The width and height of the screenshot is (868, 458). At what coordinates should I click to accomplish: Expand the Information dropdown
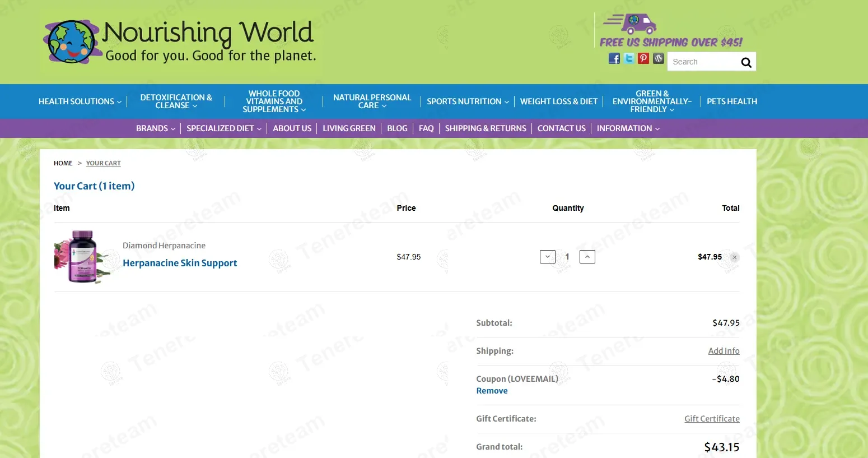(628, 128)
